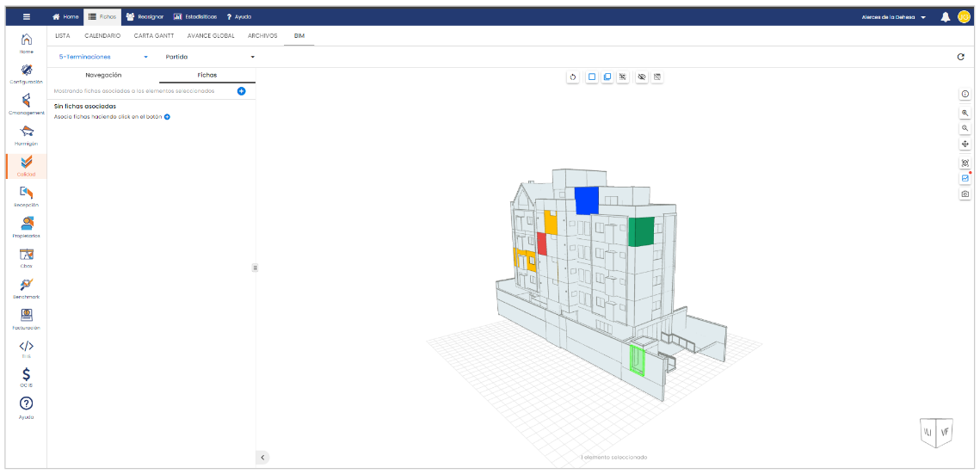This screenshot has height=474, width=980.
Task: Switch to the Carta Gantt tab
Action: pos(154,36)
